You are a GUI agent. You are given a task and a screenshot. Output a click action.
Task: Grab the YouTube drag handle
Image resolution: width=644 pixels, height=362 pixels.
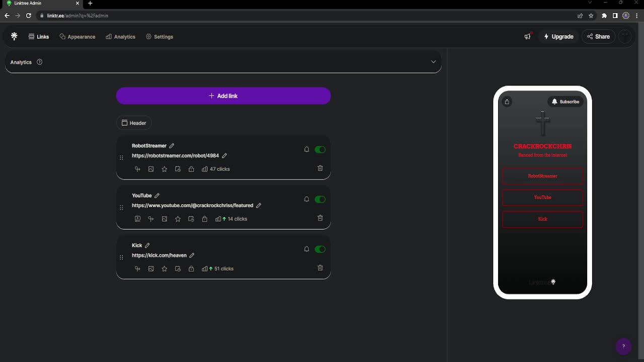click(x=121, y=208)
